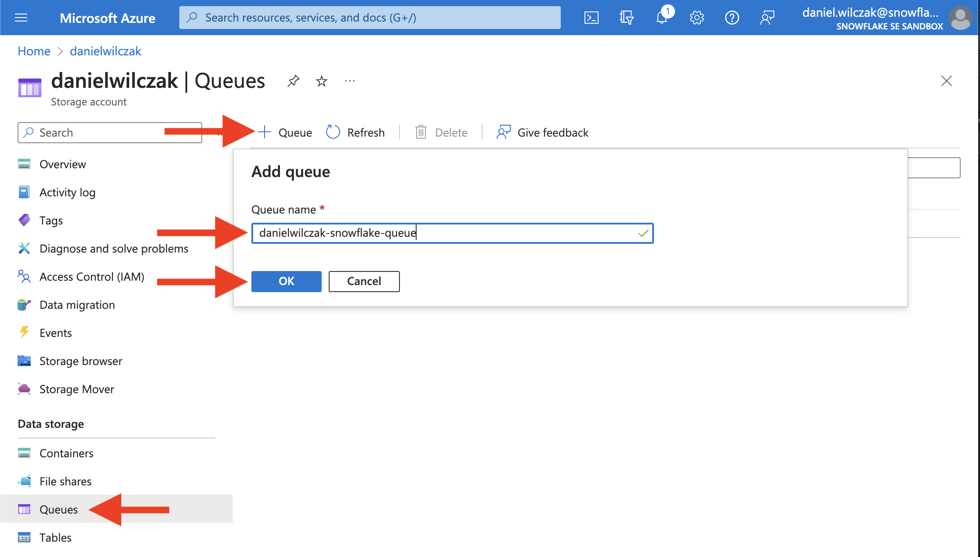The image size is (980, 557).
Task: Click the plus Queue toolbar button
Action: coord(285,132)
